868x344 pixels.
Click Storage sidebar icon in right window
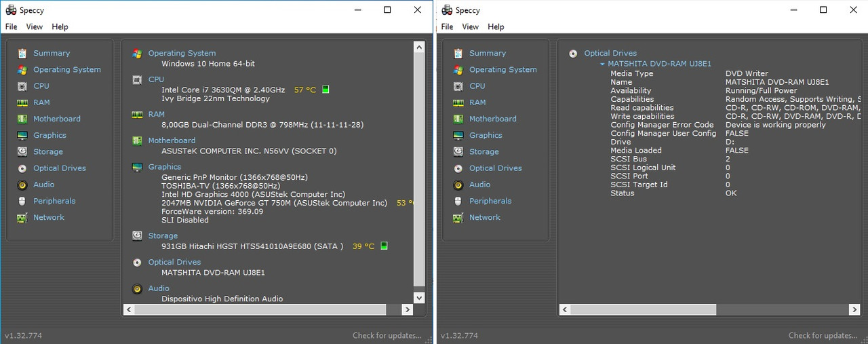pos(458,152)
